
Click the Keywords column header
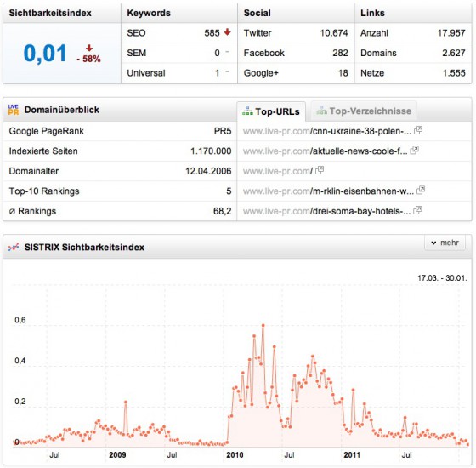pos(149,13)
